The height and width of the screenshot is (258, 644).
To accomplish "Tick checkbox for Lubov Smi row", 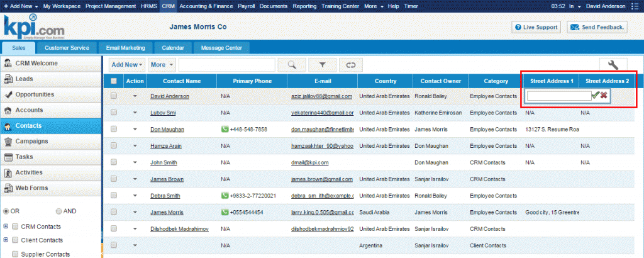I will coord(114,112).
